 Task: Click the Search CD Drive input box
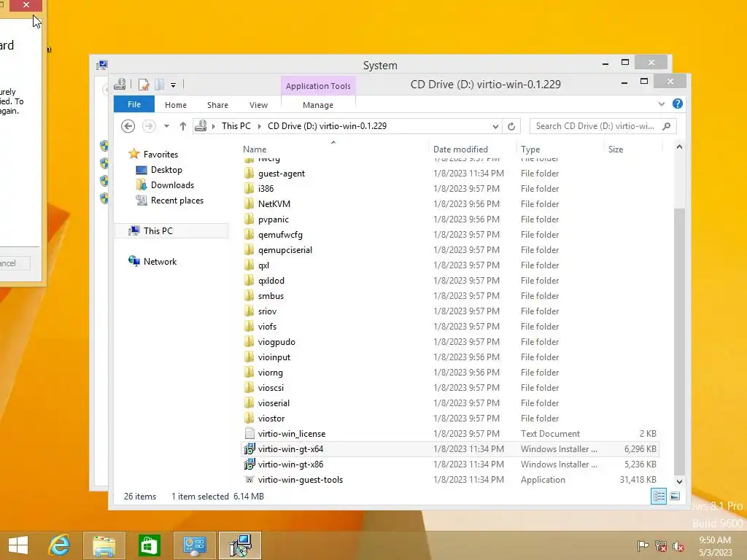pos(595,126)
